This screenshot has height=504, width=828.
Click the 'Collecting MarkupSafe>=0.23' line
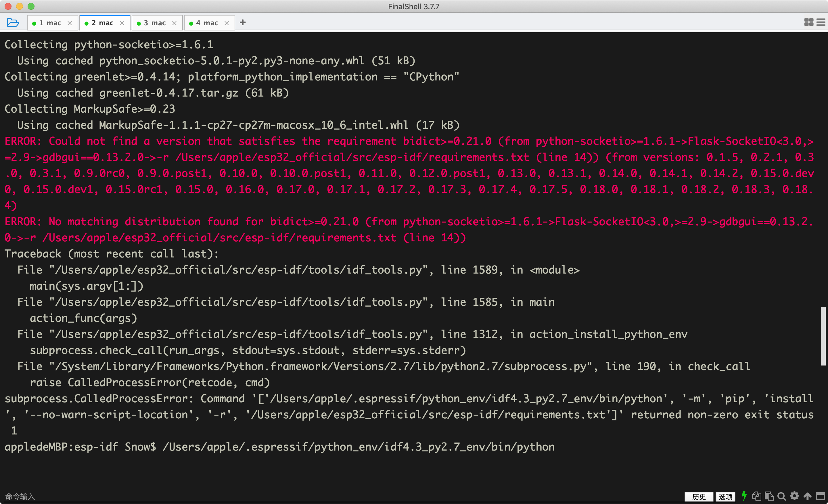tap(90, 109)
